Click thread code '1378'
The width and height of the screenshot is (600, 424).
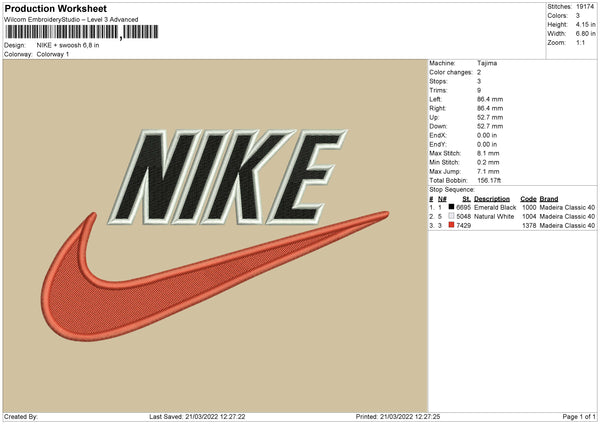click(x=529, y=225)
